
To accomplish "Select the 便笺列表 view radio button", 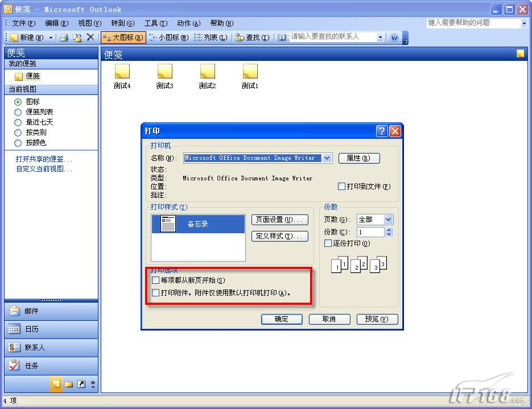I will pos(18,112).
